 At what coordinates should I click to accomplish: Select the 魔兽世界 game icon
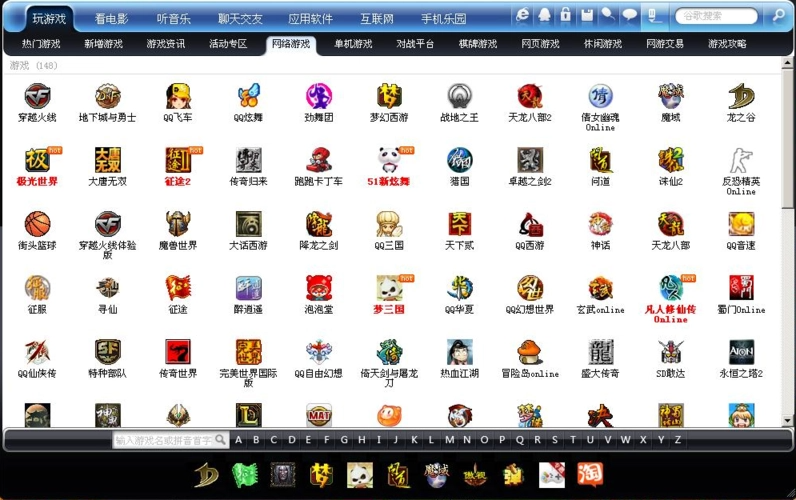click(x=178, y=224)
